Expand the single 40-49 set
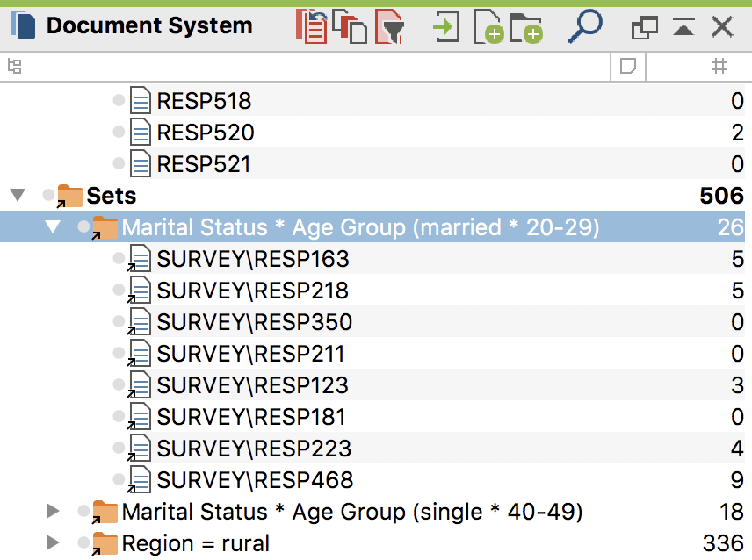752x560 pixels. [53, 511]
